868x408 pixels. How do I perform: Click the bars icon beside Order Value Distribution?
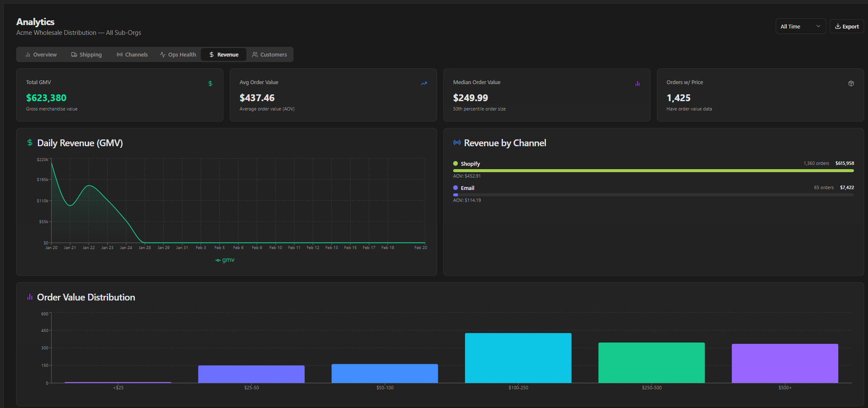click(30, 297)
